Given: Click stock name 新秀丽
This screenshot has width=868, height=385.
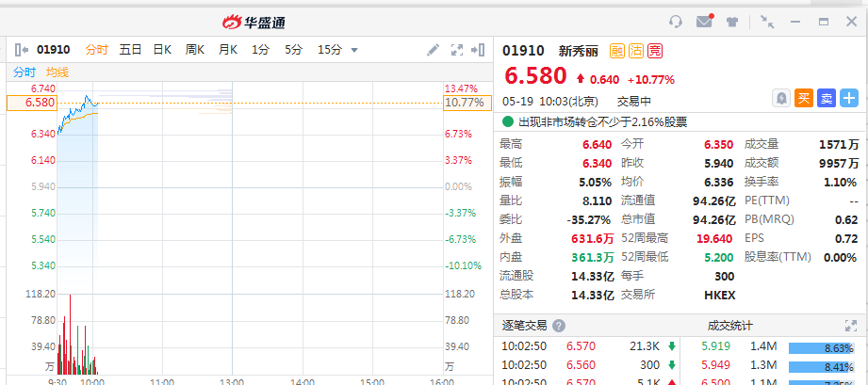Looking at the screenshot, I should [x=579, y=52].
